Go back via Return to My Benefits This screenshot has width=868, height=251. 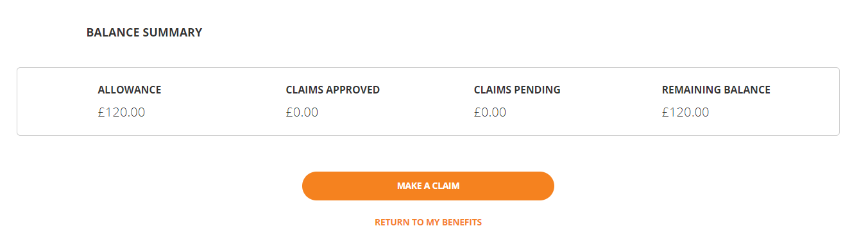[x=428, y=222]
